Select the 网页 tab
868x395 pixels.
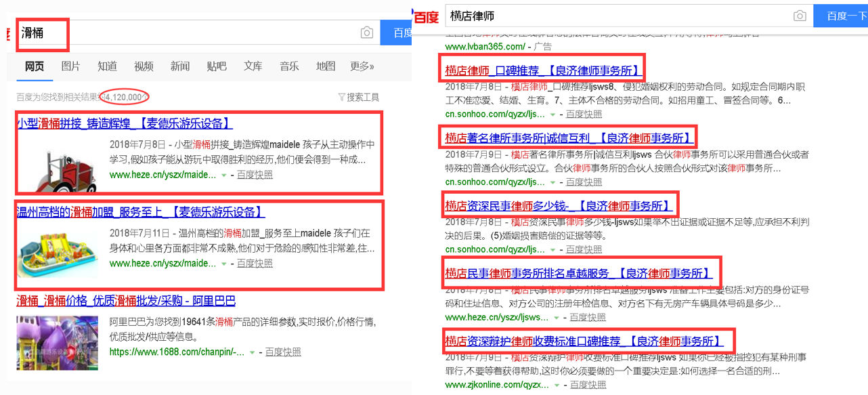35,66
